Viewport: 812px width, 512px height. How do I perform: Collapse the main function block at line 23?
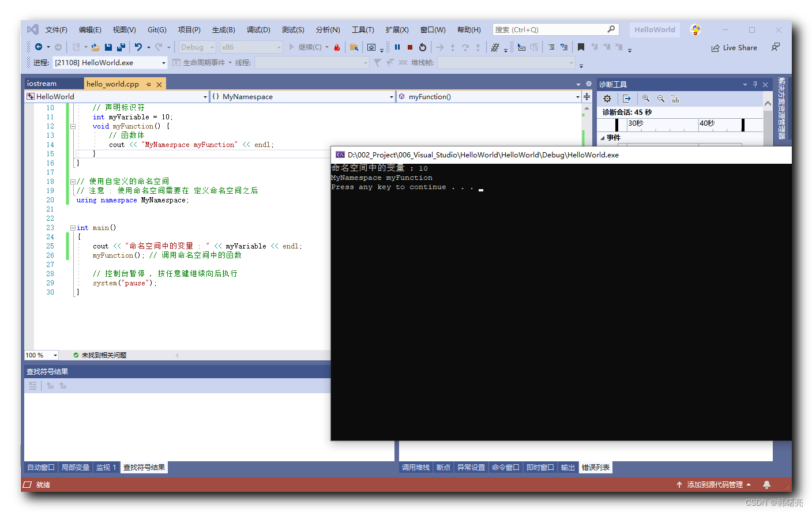(73, 228)
